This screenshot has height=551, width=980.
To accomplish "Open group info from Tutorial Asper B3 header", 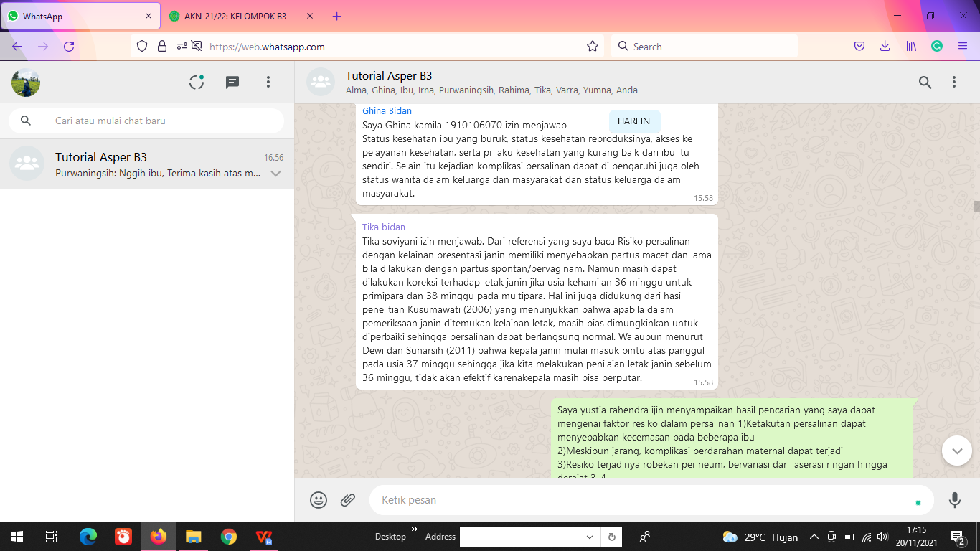I will pyautogui.click(x=491, y=83).
